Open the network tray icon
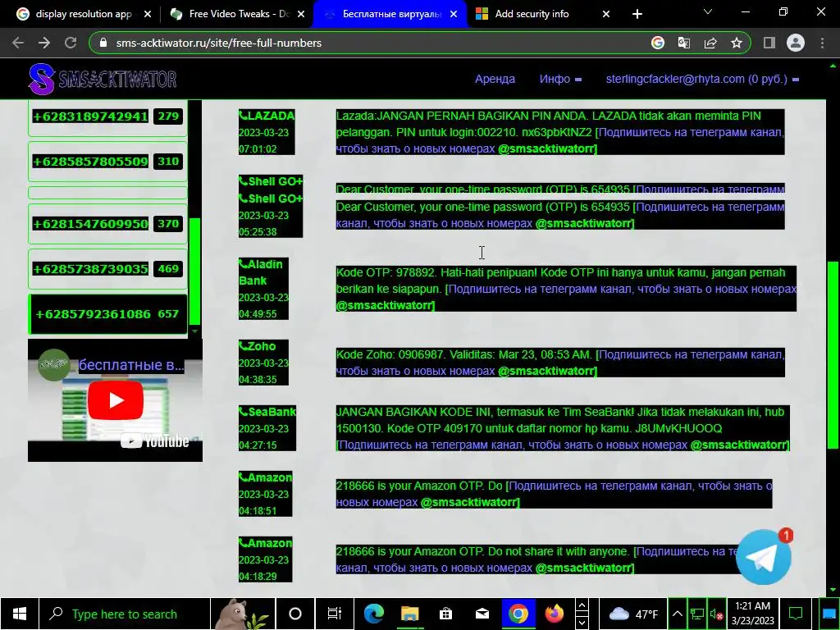840x630 pixels. point(697,614)
